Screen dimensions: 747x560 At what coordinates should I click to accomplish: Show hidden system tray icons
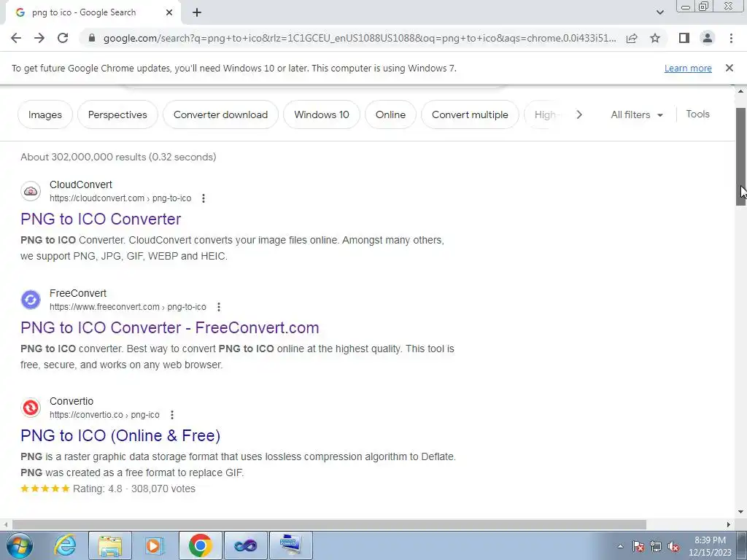click(x=620, y=546)
